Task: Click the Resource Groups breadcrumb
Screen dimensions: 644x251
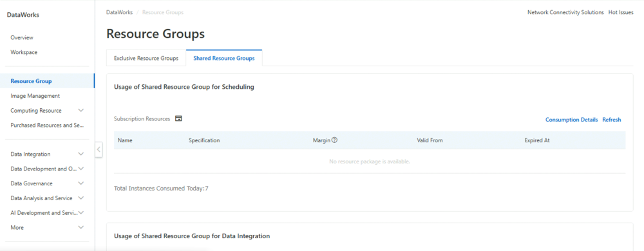Action: 163,12
